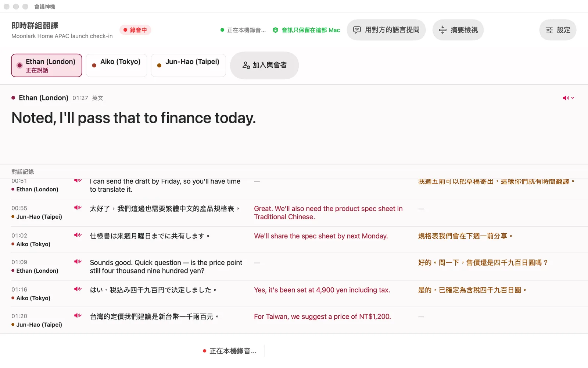Open 用對方的語言提問 button
Viewport: 588px width, 368px height.
pyautogui.click(x=386, y=30)
